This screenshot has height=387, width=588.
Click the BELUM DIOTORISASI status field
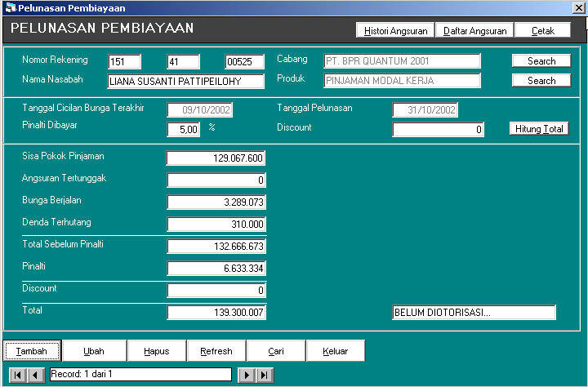pos(474,312)
